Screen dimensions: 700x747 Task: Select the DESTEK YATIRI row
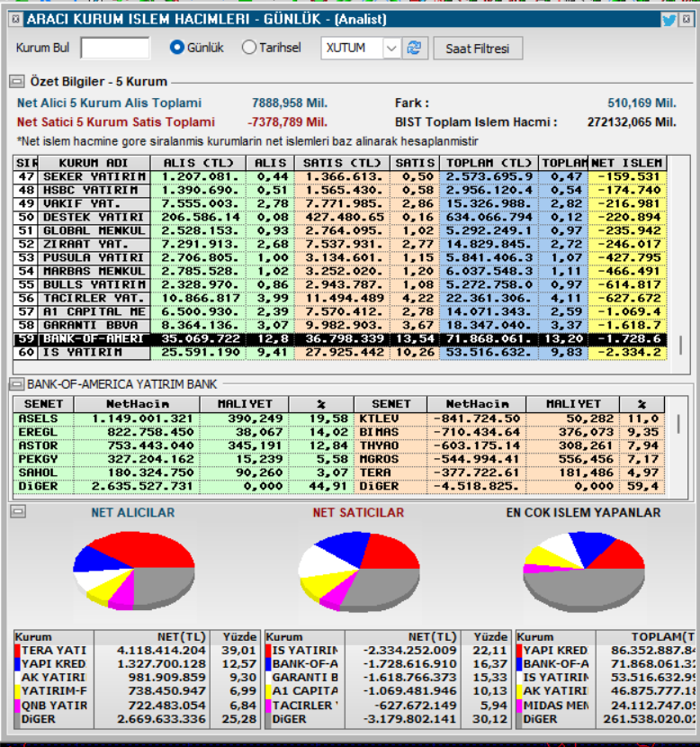(x=340, y=217)
